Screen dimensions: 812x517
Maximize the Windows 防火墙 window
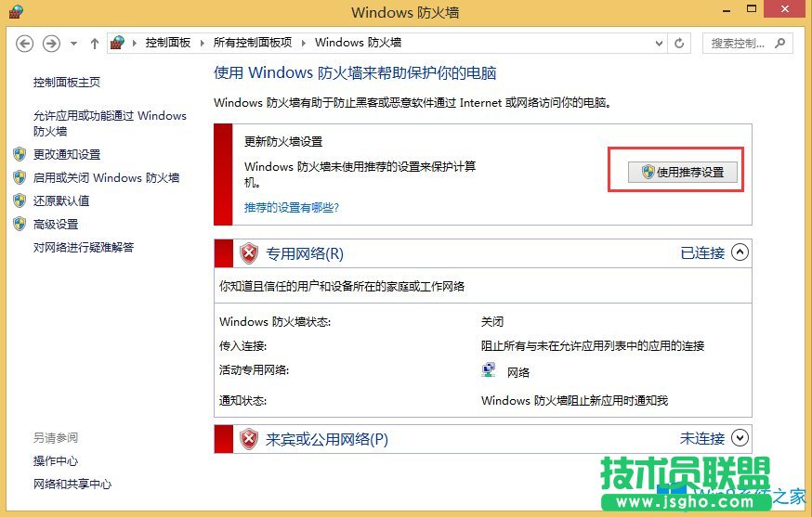[x=752, y=8]
